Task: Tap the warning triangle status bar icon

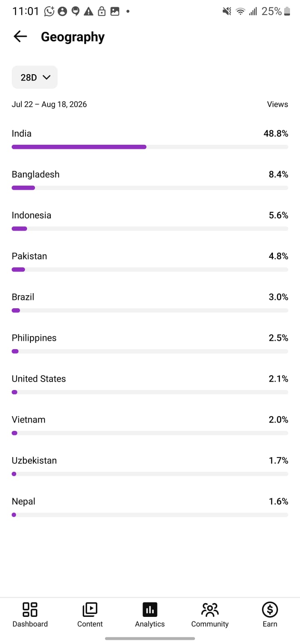Action: 88,11
